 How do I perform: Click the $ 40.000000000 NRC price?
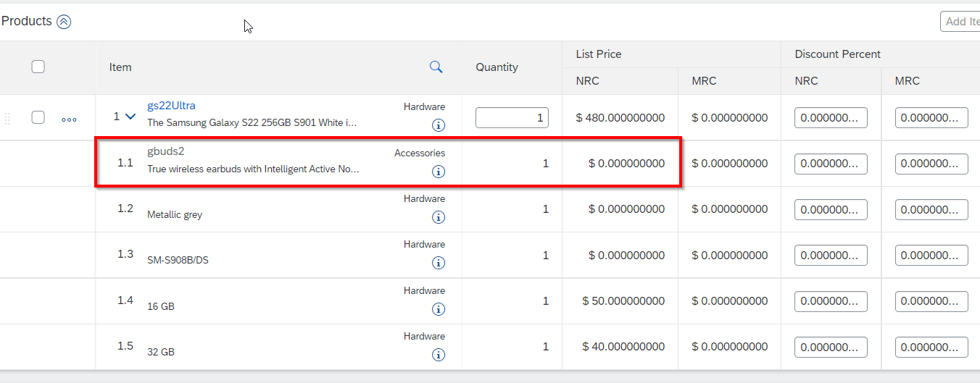[623, 347]
